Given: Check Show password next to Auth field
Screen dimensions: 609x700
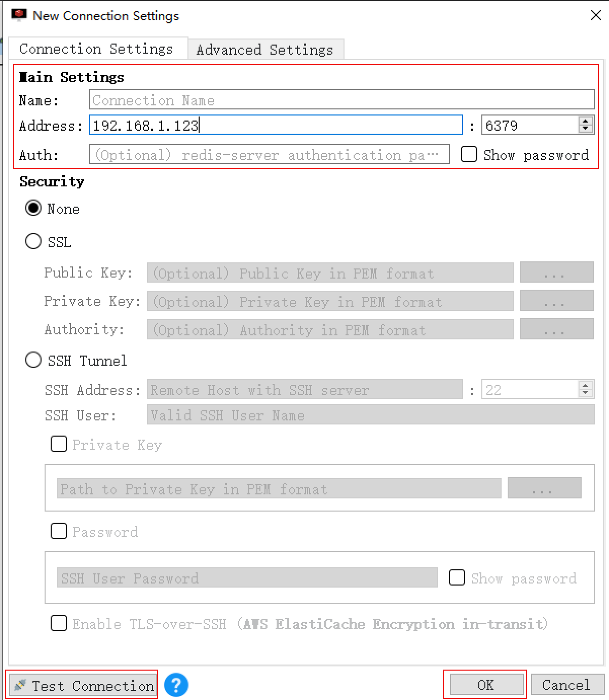Looking at the screenshot, I should [469, 154].
